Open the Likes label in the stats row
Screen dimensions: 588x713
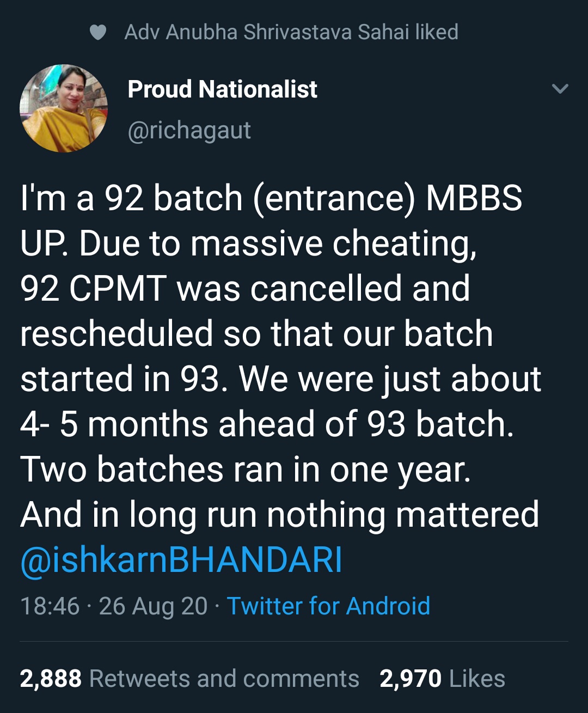tap(477, 679)
